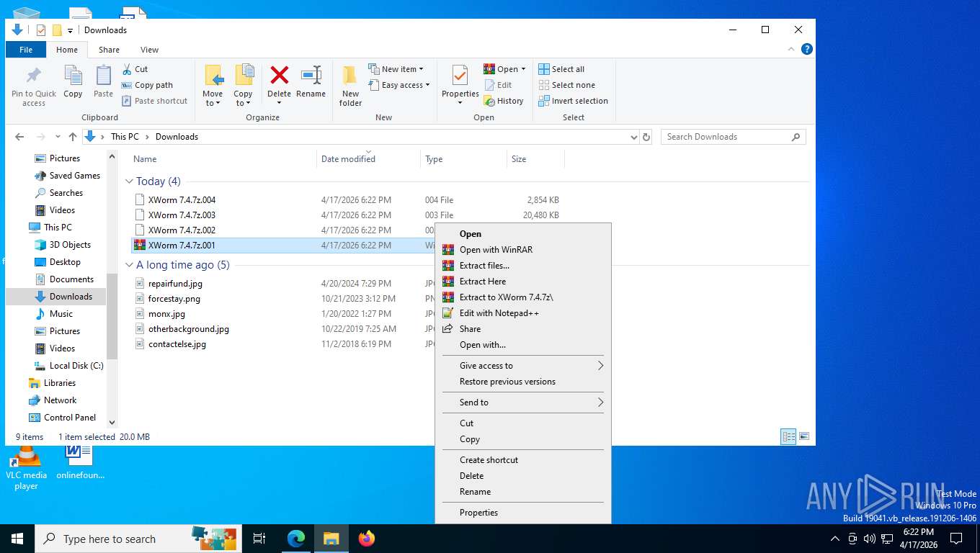Open the File tab

[x=26, y=50]
